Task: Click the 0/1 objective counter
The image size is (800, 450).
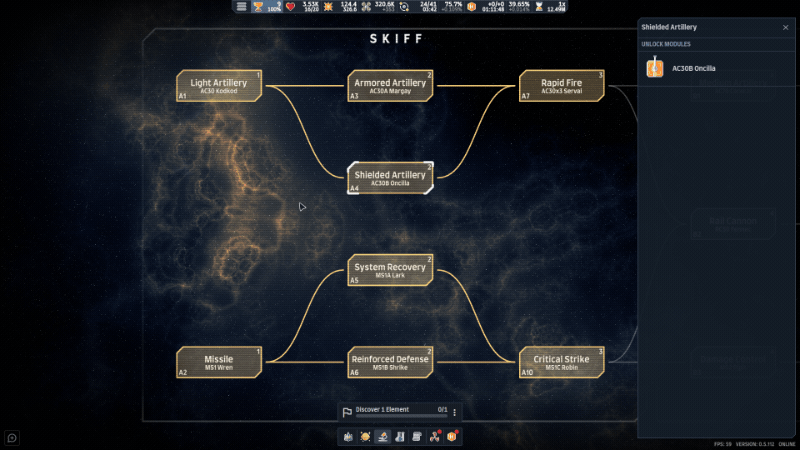Action: (x=442, y=409)
